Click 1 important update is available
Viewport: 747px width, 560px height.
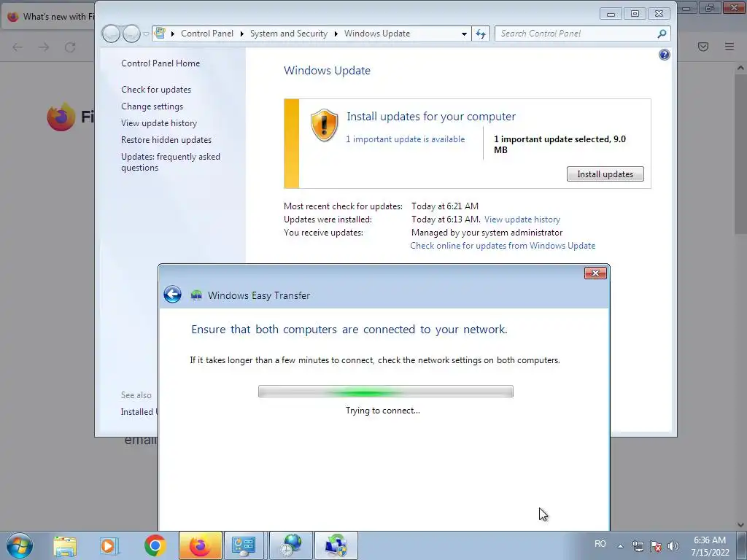click(405, 139)
